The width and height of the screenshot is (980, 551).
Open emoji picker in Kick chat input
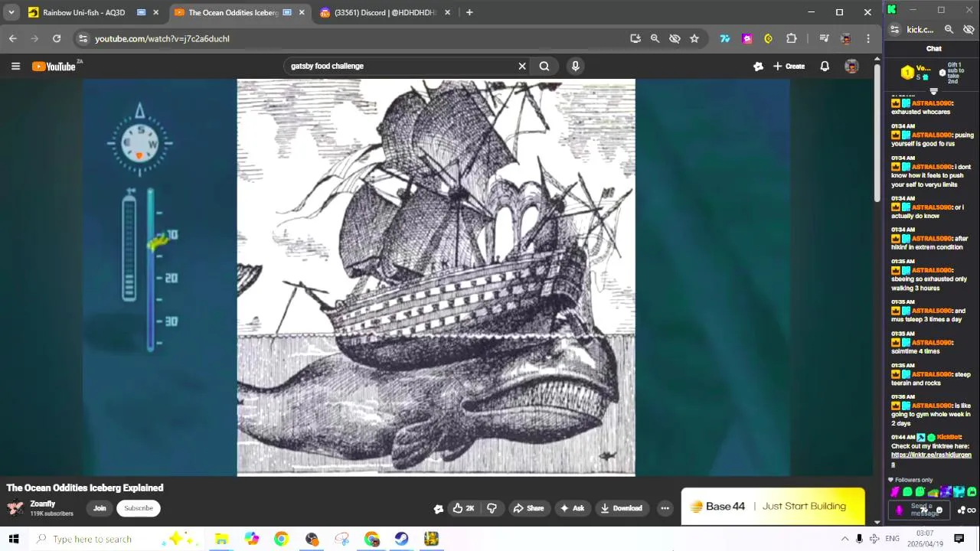pos(939,510)
